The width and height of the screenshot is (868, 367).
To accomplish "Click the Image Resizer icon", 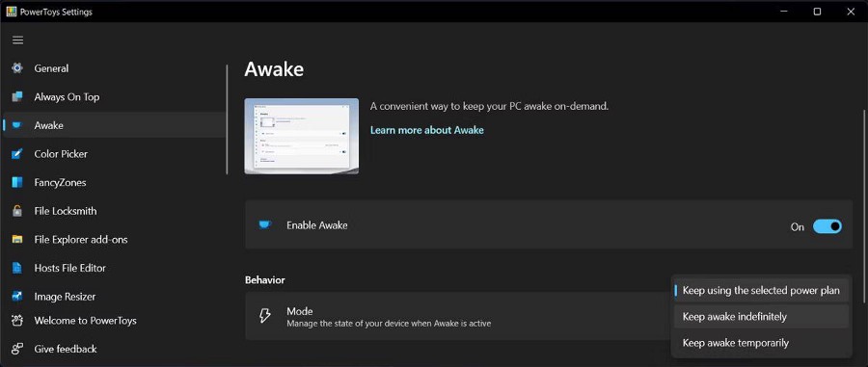I will tap(17, 297).
